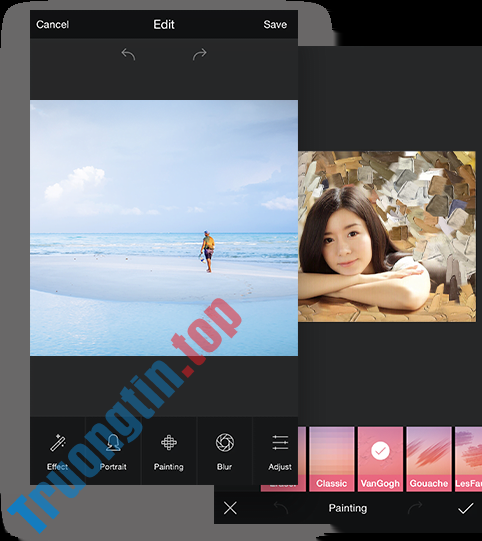Tap the Cancel button in Edit screen
The image size is (482, 541).
pyautogui.click(x=52, y=24)
